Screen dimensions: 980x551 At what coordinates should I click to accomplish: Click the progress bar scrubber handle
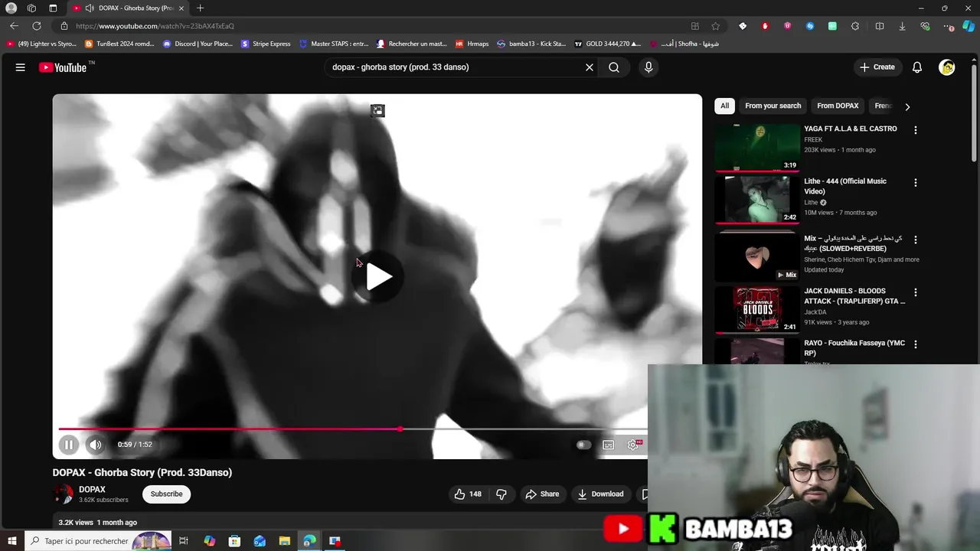coord(400,429)
